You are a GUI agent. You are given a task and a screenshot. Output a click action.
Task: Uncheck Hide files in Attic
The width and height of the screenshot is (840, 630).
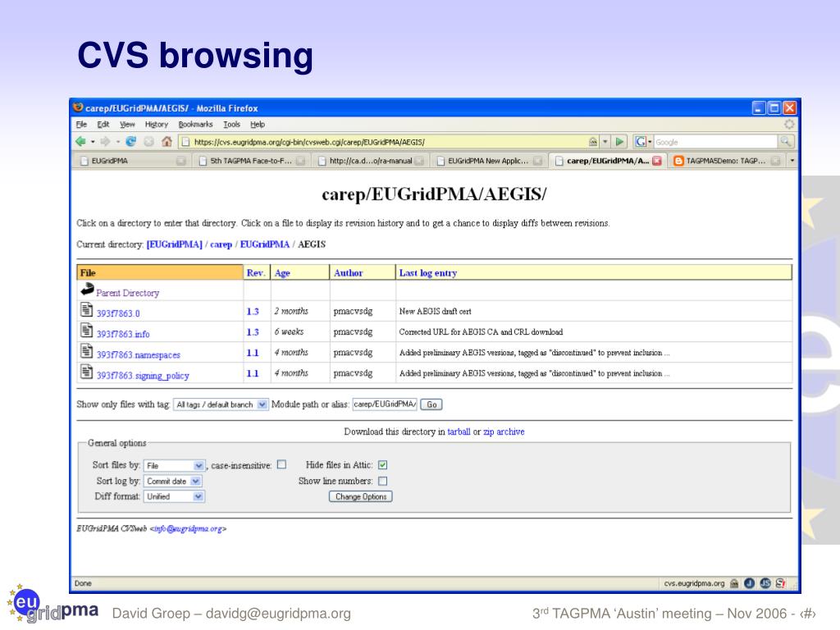coord(382,465)
